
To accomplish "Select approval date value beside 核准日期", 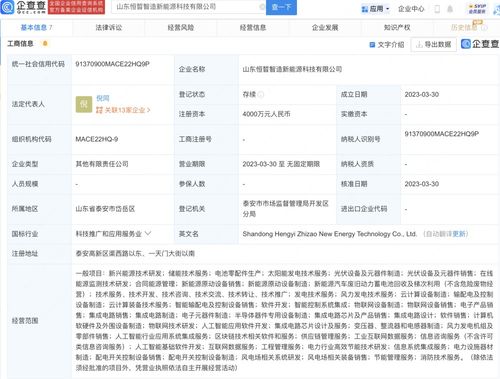I will [x=422, y=184].
